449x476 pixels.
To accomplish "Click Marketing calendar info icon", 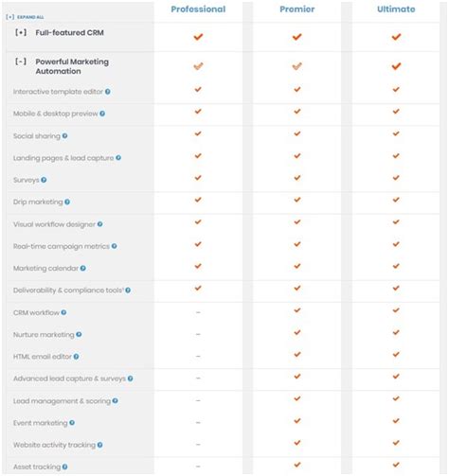I will click(83, 268).
